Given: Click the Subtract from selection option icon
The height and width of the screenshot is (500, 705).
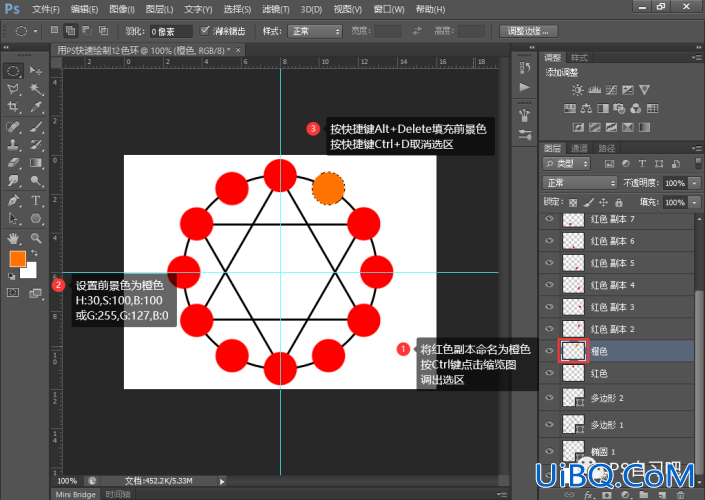Looking at the screenshot, I should click(87, 31).
